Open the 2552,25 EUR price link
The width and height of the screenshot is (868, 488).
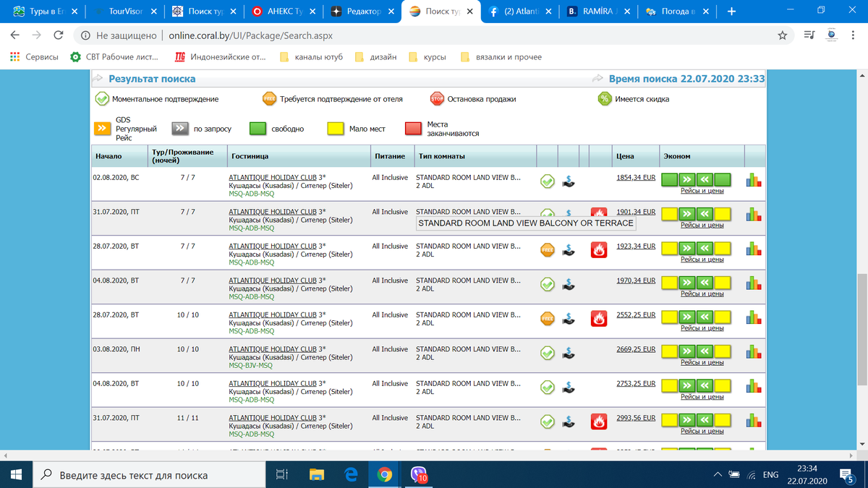(x=636, y=314)
